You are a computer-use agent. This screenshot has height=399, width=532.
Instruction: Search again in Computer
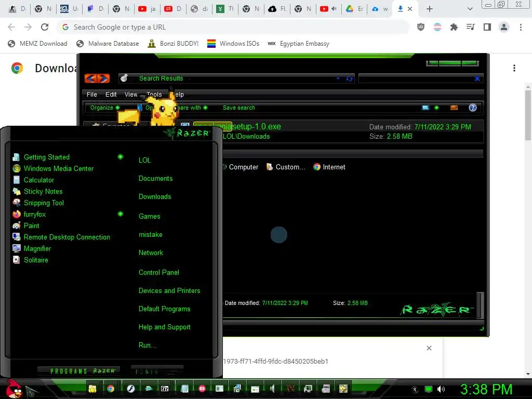coord(240,167)
